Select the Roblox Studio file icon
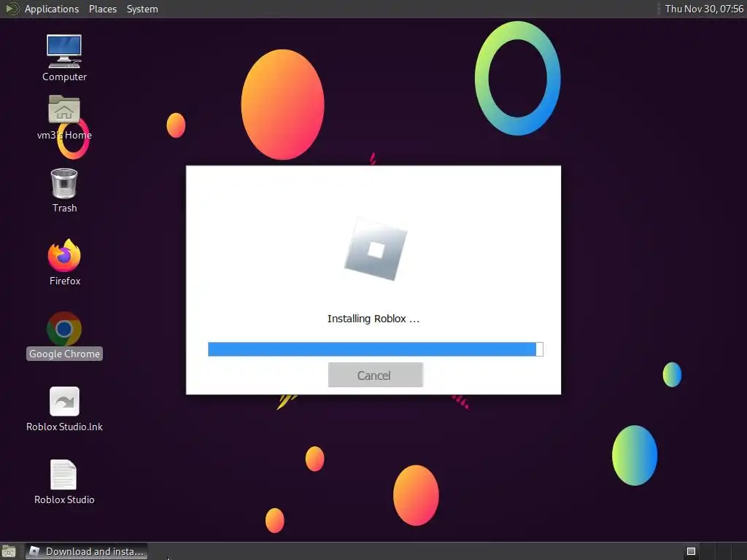 pos(63,474)
